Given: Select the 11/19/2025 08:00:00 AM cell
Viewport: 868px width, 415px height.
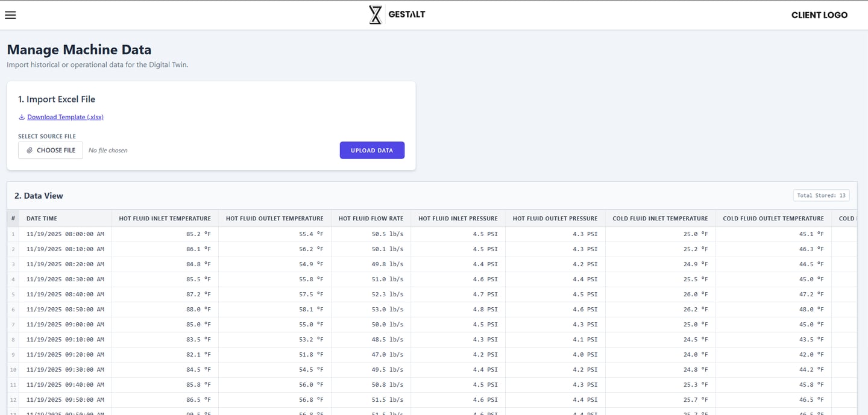Looking at the screenshot, I should (65, 234).
